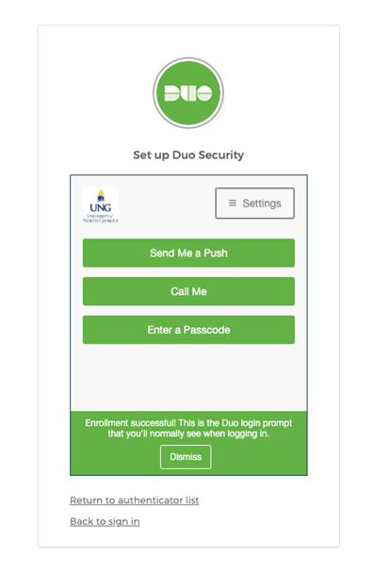Click the blank area below Enter a Passcode
373x588 pixels.
tap(188, 377)
